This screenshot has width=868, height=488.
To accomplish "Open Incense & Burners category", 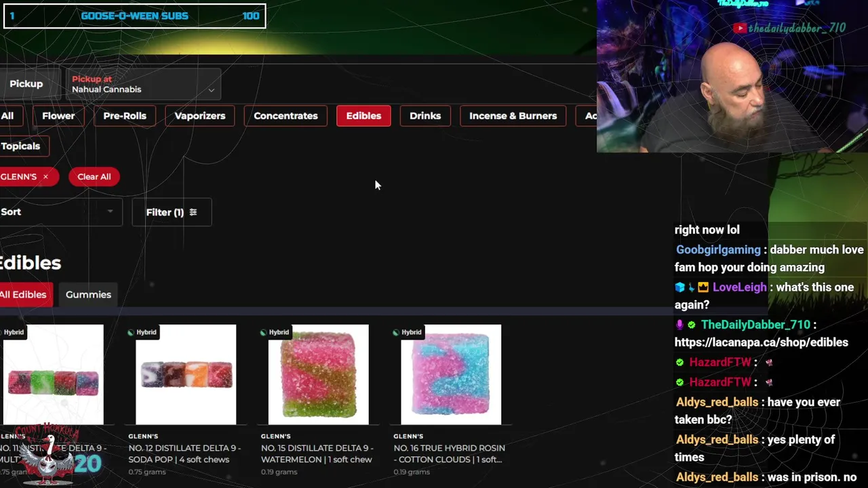I will [x=513, y=116].
